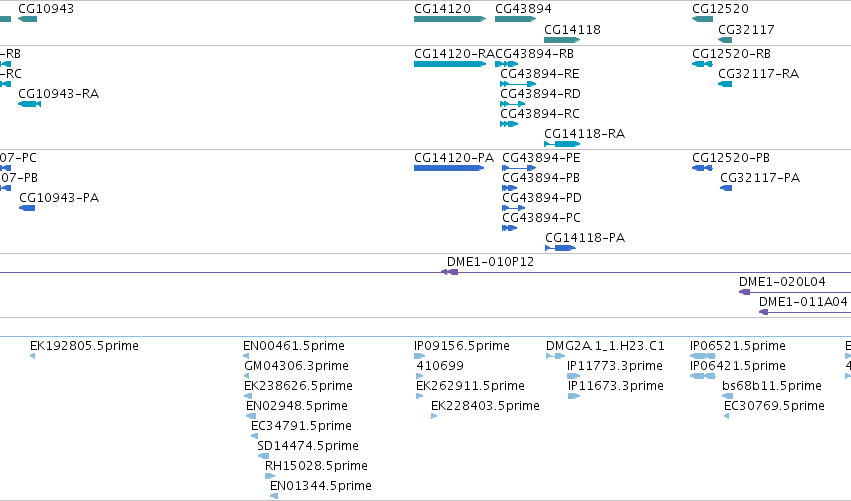This screenshot has height=501, width=851.
Task: Click EST IP09156.5prime
Action: [x=462, y=346]
